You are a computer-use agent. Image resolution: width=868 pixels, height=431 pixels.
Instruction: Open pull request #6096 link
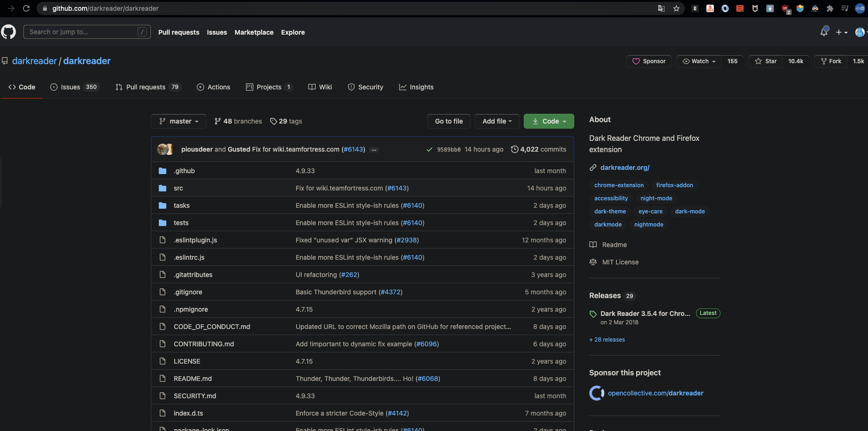click(426, 344)
